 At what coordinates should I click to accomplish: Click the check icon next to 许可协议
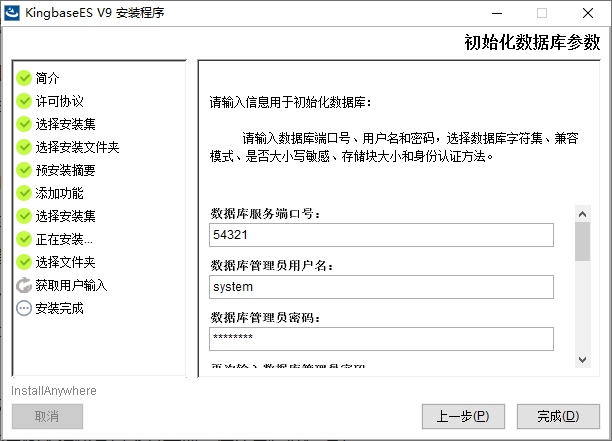pos(24,101)
